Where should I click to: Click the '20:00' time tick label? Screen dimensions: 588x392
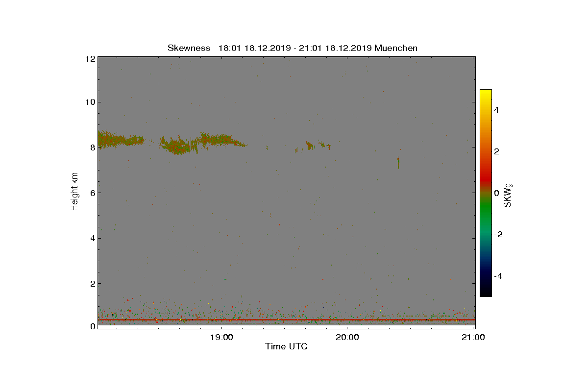(347, 337)
